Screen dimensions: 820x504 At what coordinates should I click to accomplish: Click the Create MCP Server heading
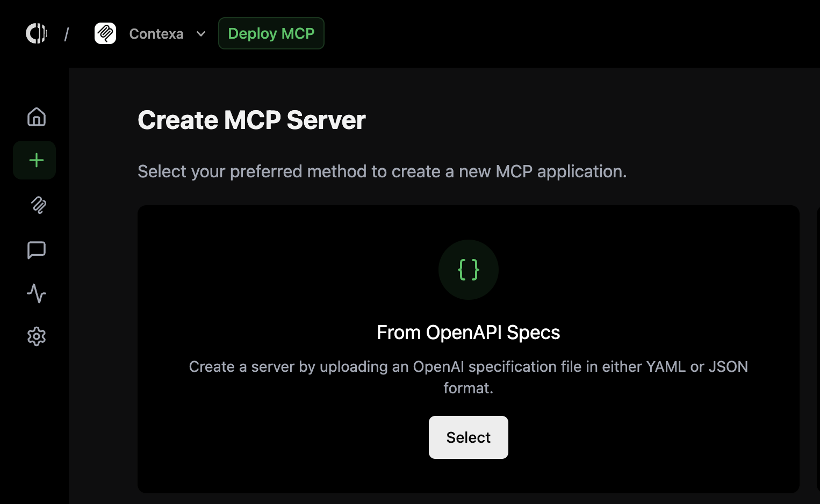coord(251,120)
